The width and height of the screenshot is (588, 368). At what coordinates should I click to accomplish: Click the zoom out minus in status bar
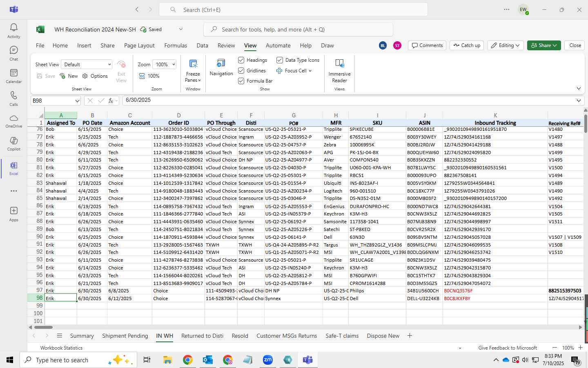[x=554, y=348]
